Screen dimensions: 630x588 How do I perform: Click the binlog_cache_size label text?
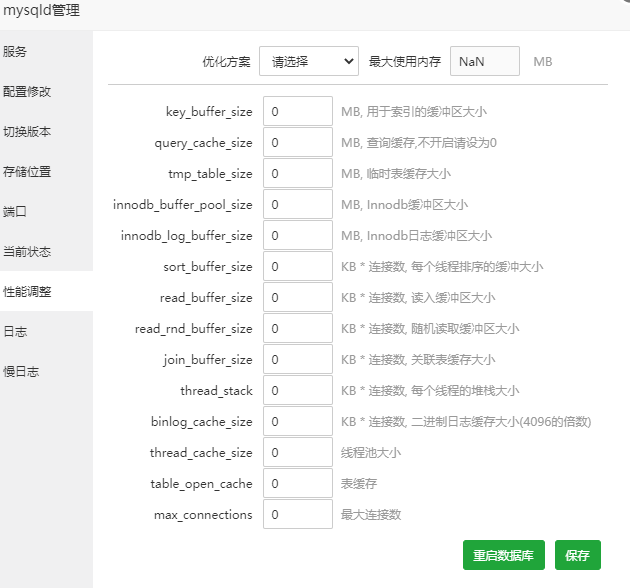point(202,422)
